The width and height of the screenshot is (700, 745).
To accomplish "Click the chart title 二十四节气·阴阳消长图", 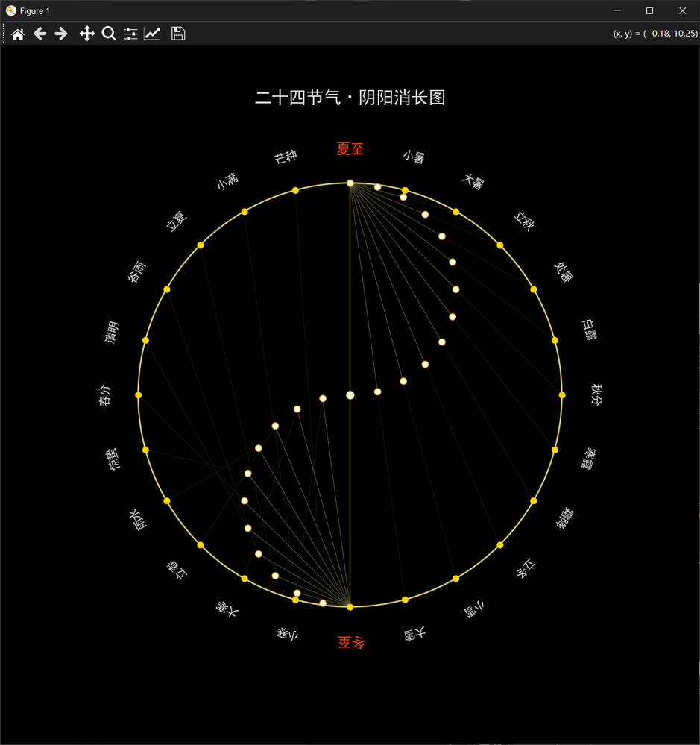I will point(350,98).
